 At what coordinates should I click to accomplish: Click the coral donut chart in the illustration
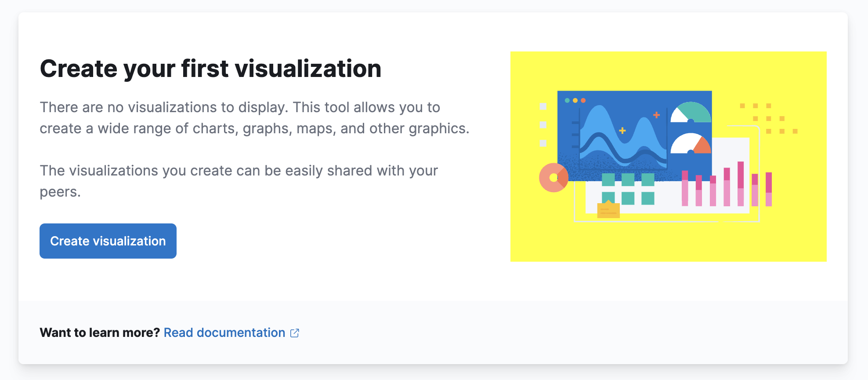[x=553, y=178]
